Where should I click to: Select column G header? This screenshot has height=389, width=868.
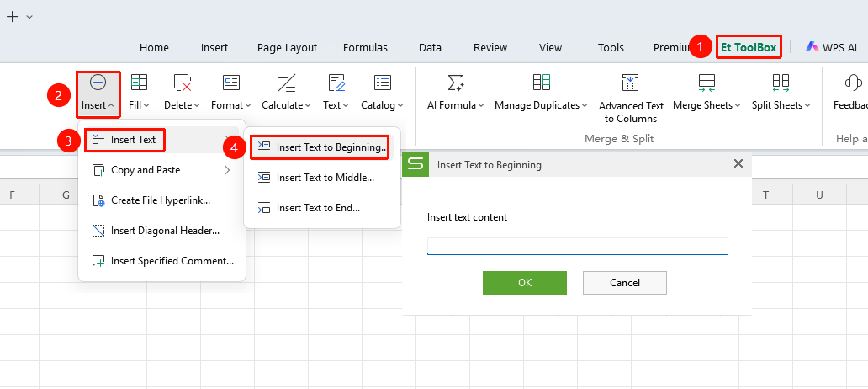point(66,194)
